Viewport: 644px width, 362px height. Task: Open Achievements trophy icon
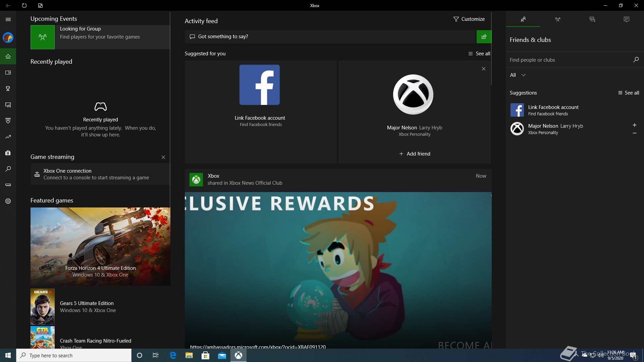pyautogui.click(x=8, y=88)
